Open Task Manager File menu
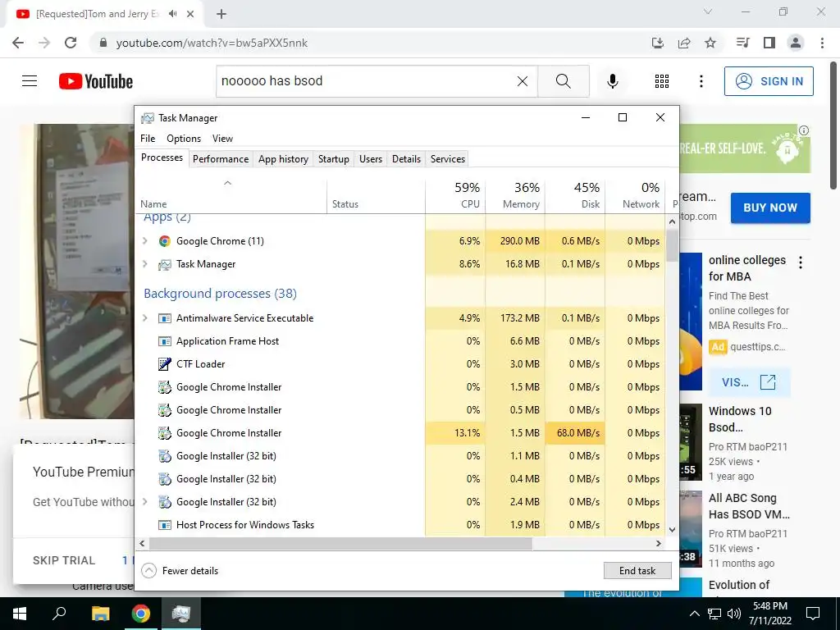The height and width of the screenshot is (630, 840). click(148, 138)
